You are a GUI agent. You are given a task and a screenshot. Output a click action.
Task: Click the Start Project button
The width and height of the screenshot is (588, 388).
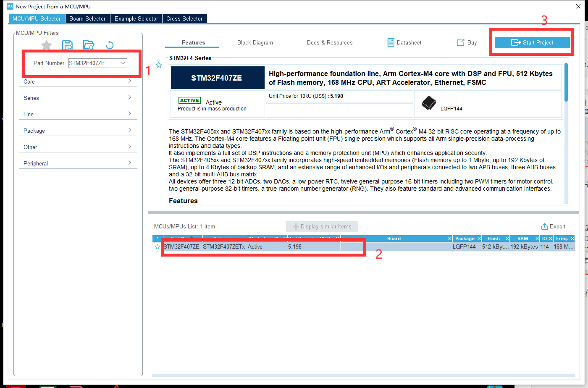532,42
